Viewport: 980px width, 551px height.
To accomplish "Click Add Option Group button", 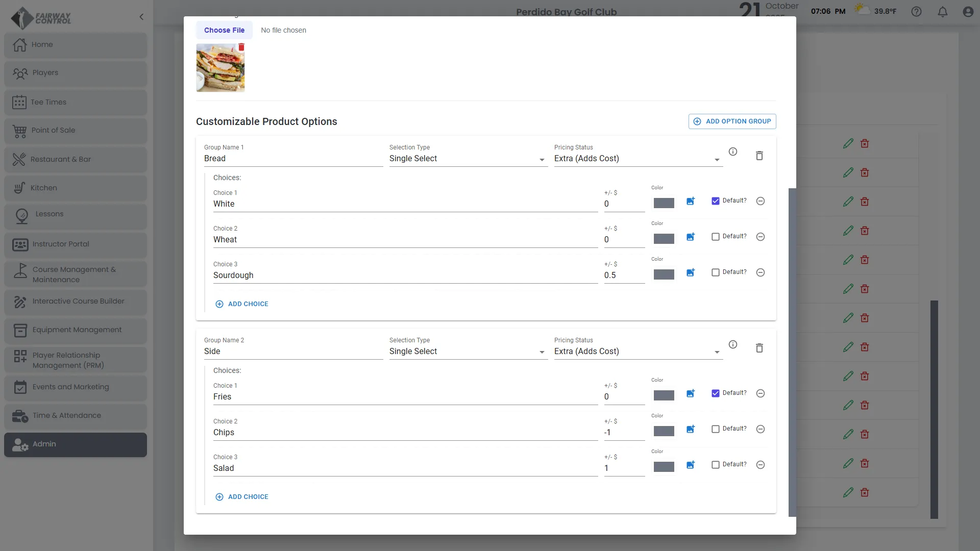I will [732, 121].
